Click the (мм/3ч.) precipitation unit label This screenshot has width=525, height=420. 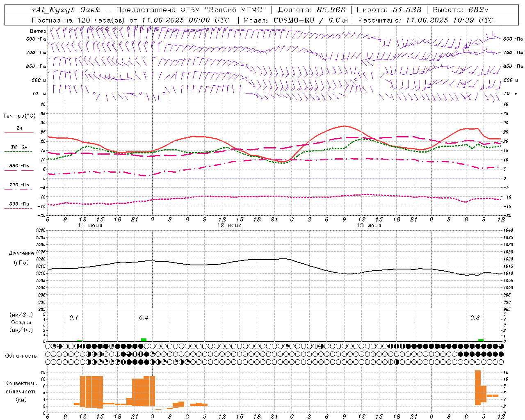21,315
